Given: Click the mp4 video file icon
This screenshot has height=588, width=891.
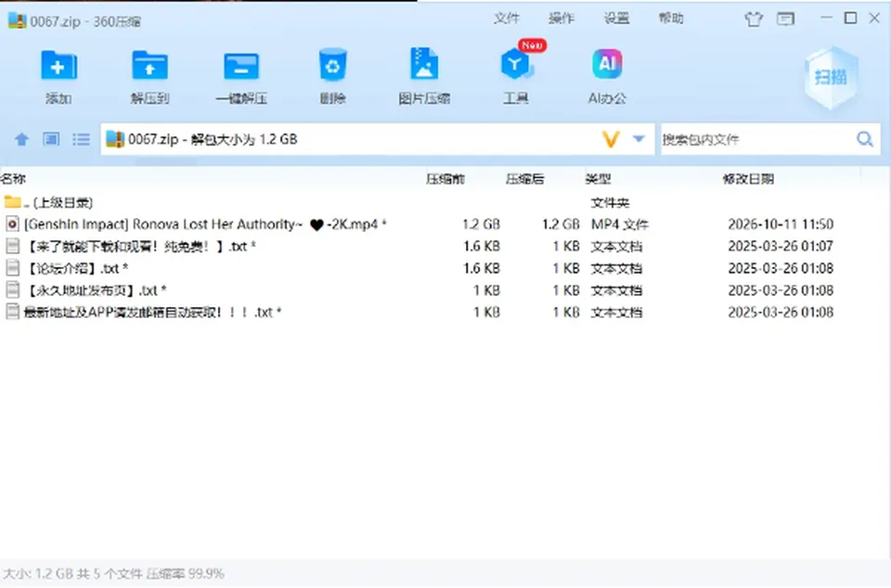Looking at the screenshot, I should click(x=12, y=224).
